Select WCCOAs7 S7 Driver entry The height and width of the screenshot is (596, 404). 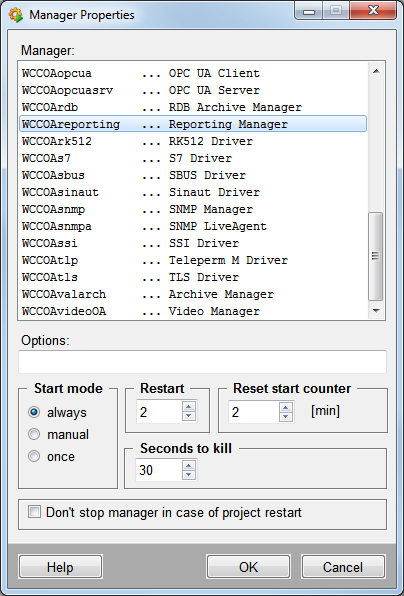(x=193, y=158)
